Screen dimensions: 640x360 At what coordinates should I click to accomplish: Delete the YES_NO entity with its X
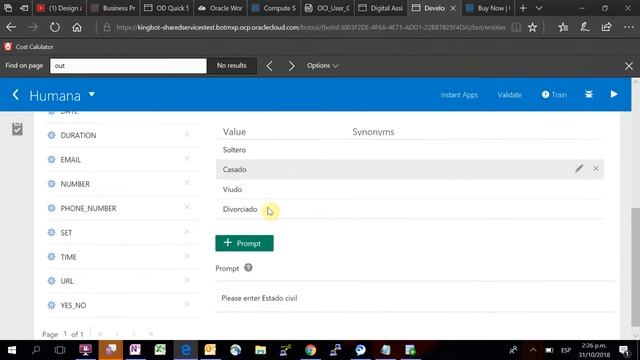187,304
